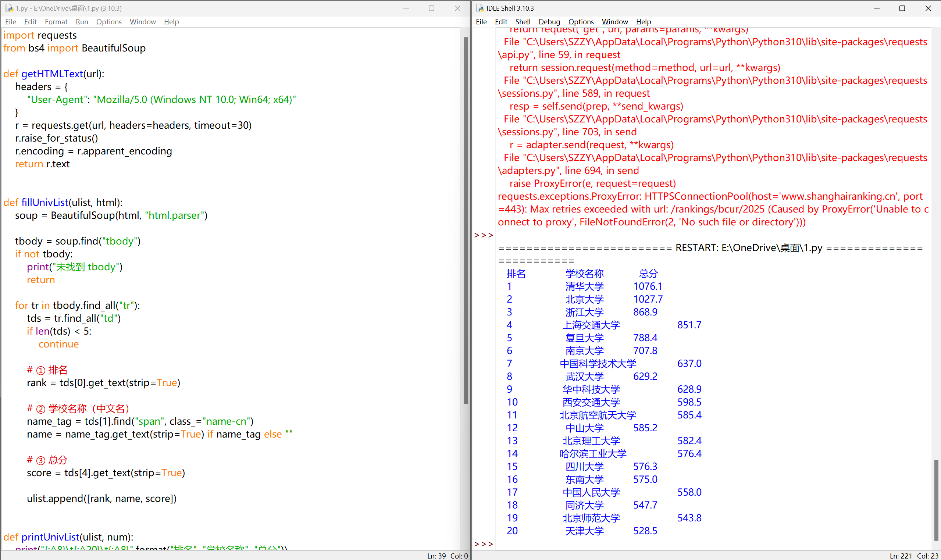941x560 pixels.
Task: Open the Help menu in IDLE Shell
Action: point(643,21)
